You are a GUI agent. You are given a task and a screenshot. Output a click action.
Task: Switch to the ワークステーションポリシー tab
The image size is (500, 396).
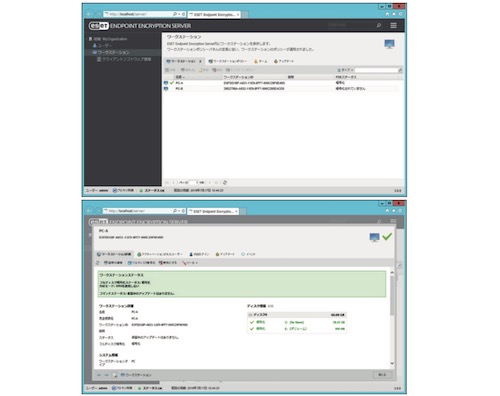click(x=228, y=61)
